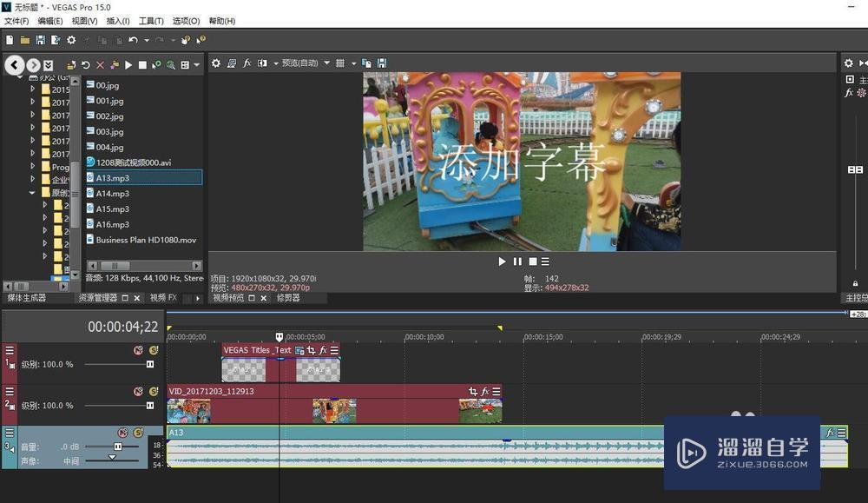Viewport: 868px width, 503px height.
Task: Solo video track 2
Action: [x=154, y=392]
